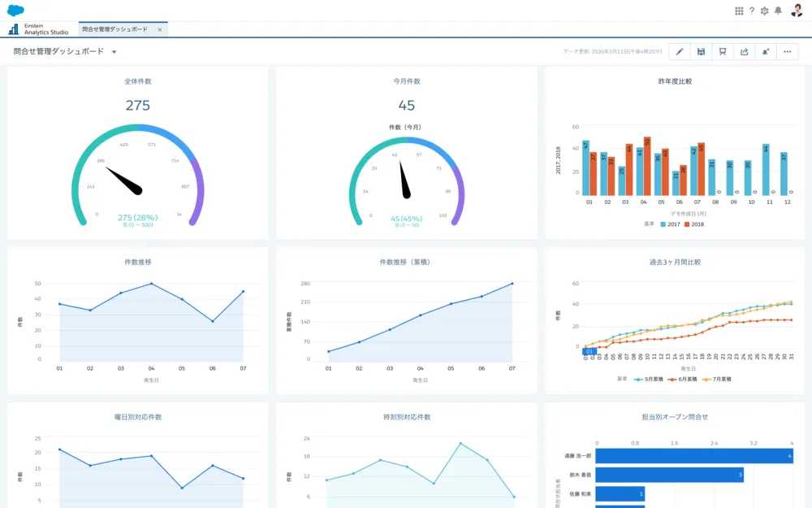Set a notification with the bell-plus icon
The width and height of the screenshot is (812, 508).
(x=765, y=52)
